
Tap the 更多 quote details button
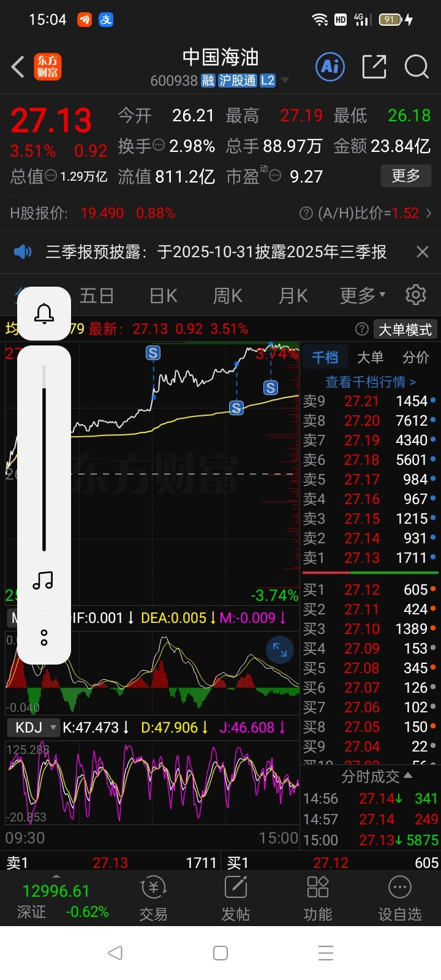(x=405, y=176)
